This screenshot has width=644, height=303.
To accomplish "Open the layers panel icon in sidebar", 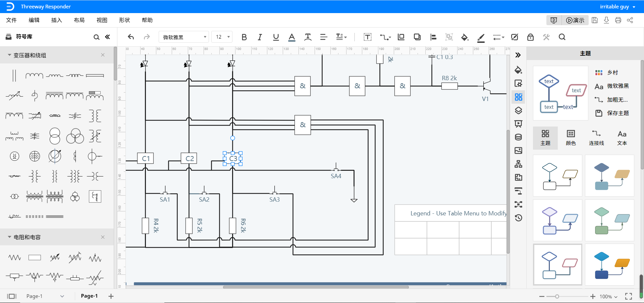I will [x=519, y=110].
